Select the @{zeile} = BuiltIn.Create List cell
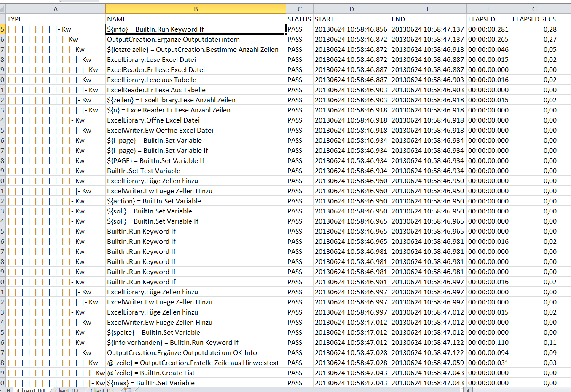 (196, 373)
